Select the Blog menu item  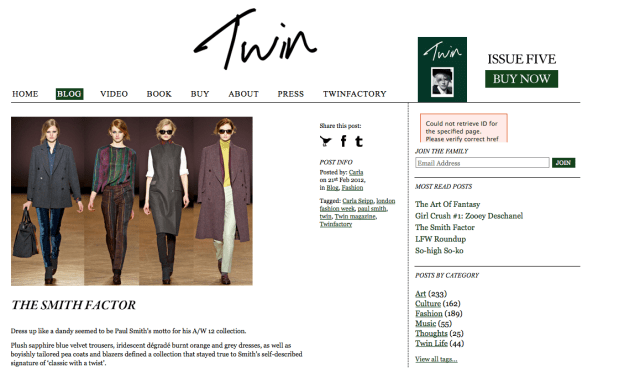(69, 94)
